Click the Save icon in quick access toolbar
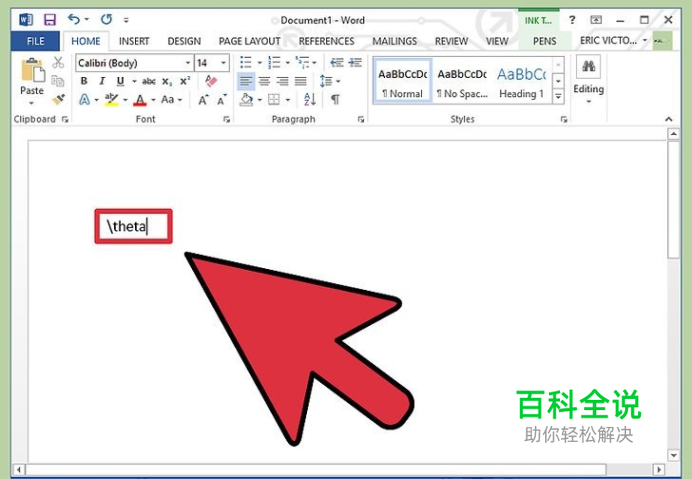 (49, 20)
